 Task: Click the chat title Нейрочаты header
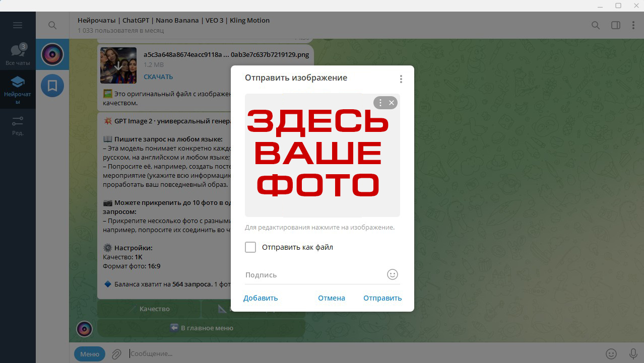[x=173, y=21]
